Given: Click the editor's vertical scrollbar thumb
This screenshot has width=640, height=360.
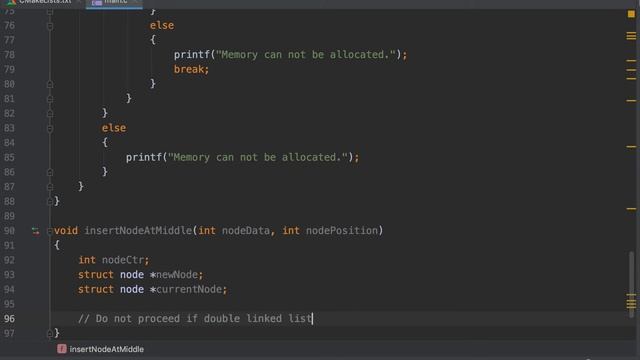Looking at the screenshot, I should pos(631,284).
